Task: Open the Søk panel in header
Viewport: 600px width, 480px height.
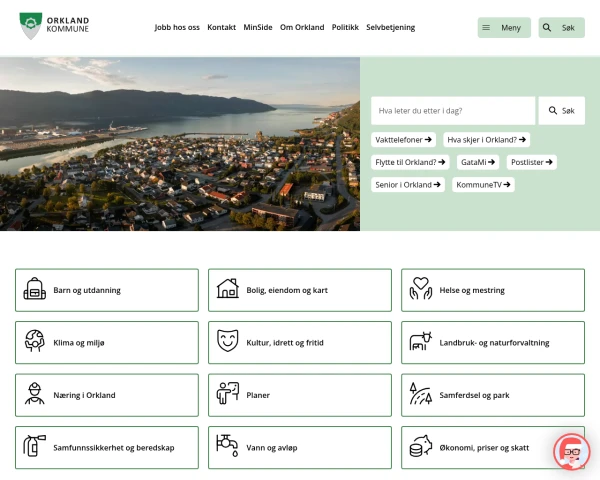Action: [561, 28]
